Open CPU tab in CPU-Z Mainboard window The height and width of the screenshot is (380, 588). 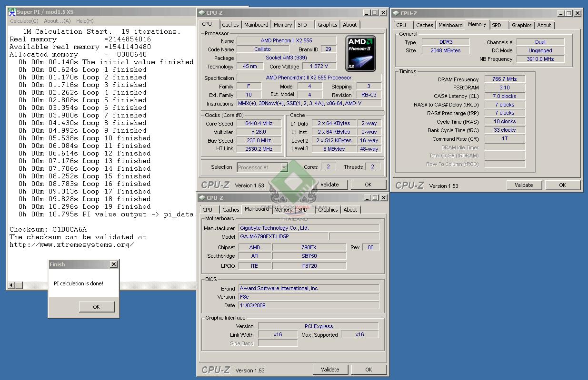click(208, 210)
